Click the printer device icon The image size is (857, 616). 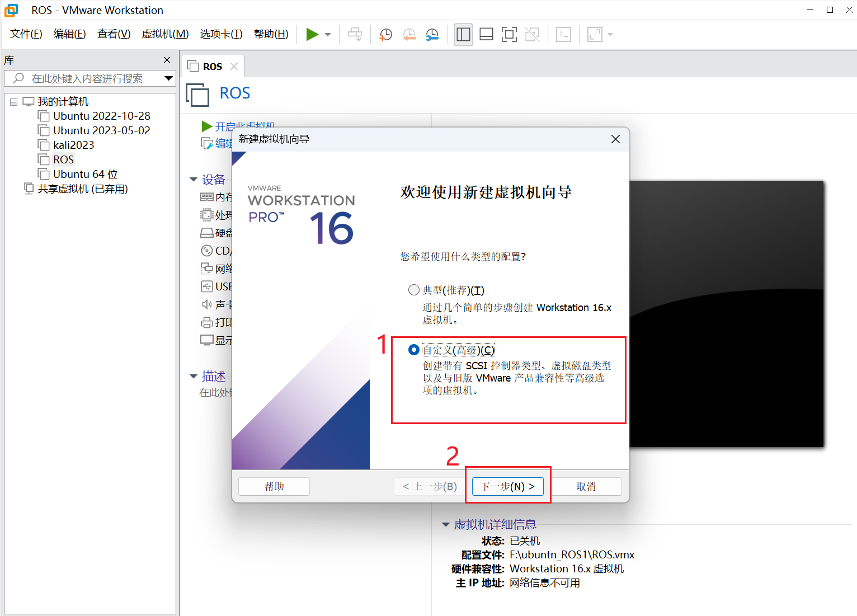click(206, 322)
